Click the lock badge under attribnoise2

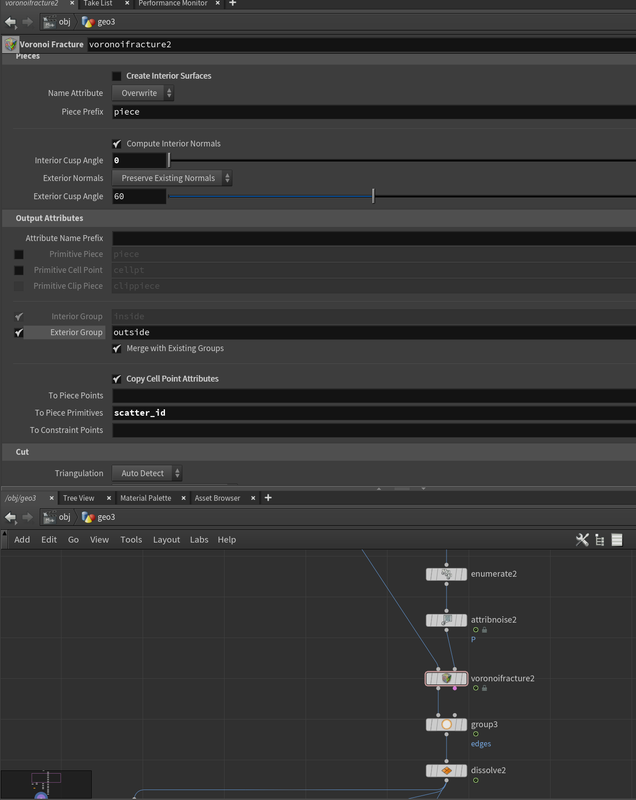click(485, 630)
